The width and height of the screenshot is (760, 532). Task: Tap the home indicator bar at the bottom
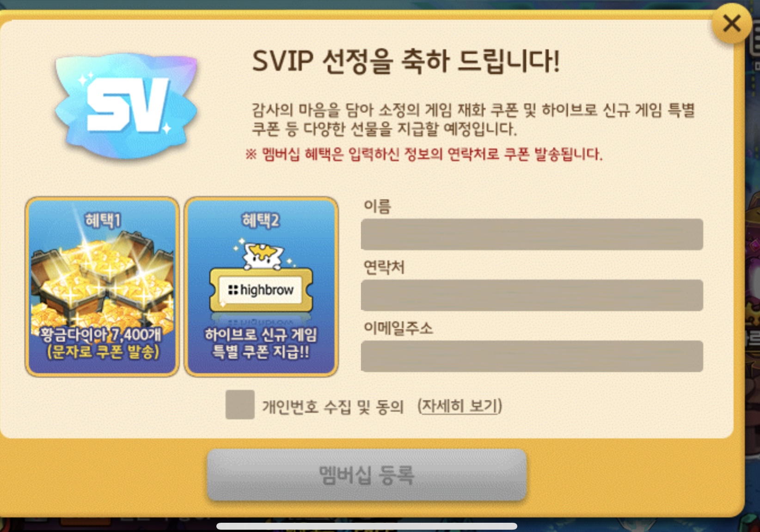point(367,526)
